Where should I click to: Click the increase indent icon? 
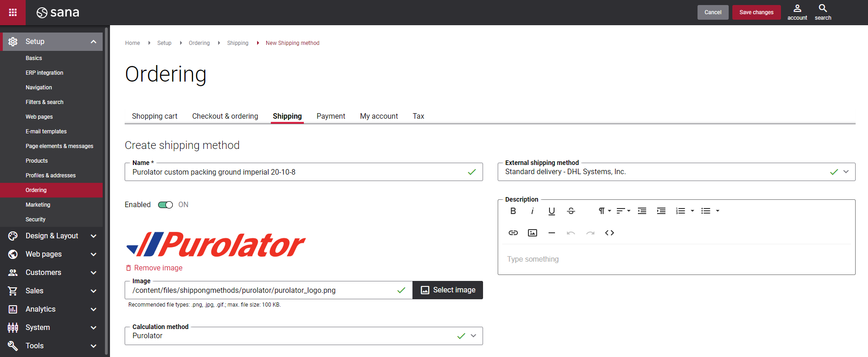[x=661, y=211]
